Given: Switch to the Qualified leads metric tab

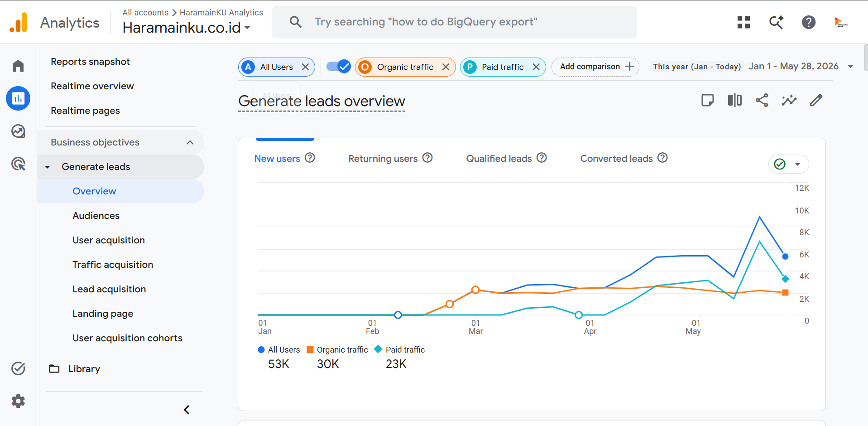Looking at the screenshot, I should 499,159.
